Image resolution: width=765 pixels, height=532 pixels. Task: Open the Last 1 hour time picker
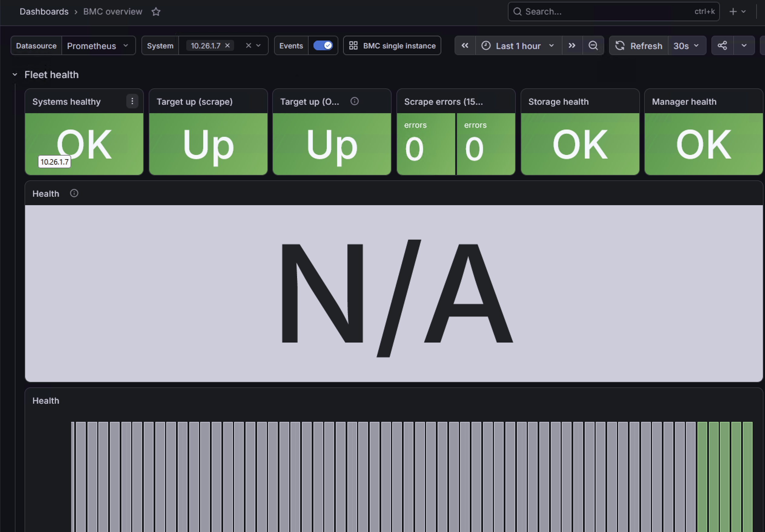pyautogui.click(x=518, y=46)
